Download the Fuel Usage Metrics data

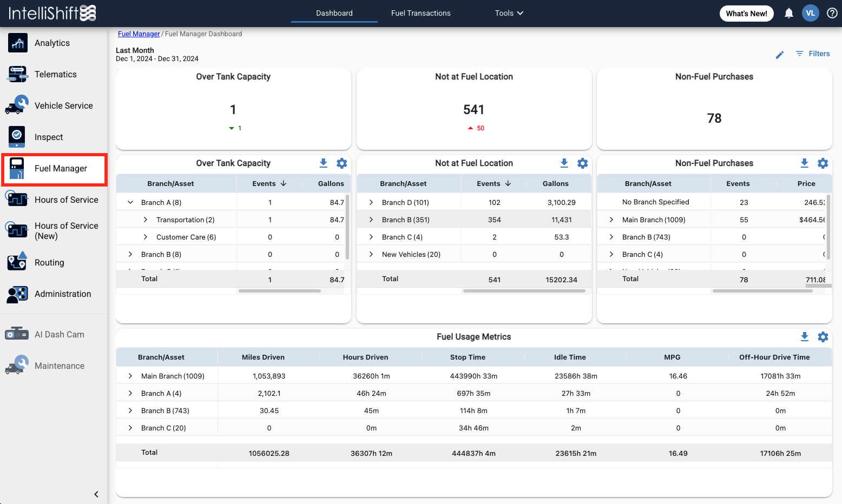[805, 336]
